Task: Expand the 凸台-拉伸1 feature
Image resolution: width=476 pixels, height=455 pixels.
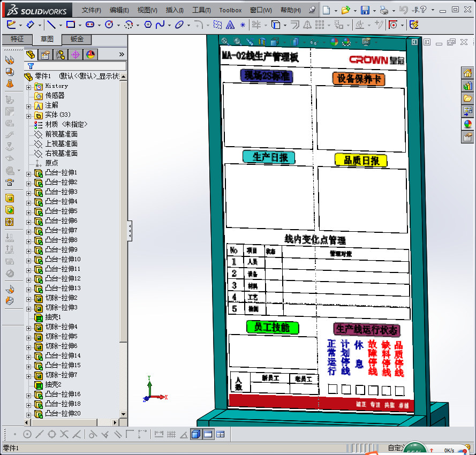Action: 28,174
